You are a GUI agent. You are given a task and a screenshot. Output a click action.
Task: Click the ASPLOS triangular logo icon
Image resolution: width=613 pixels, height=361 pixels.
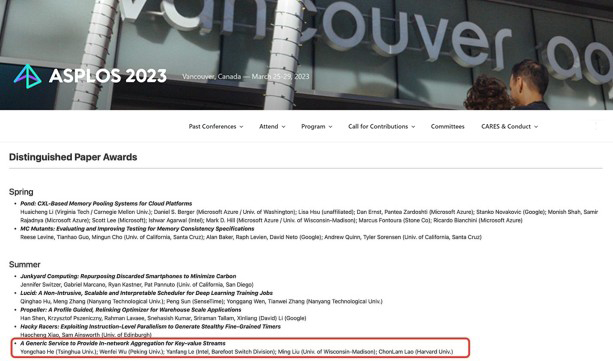pyautogui.click(x=27, y=76)
